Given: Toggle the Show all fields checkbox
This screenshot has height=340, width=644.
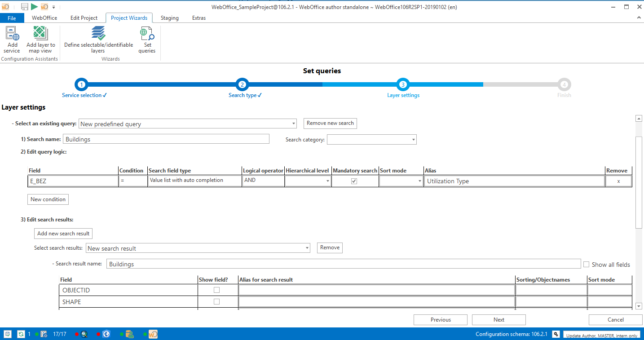Looking at the screenshot, I should (586, 264).
